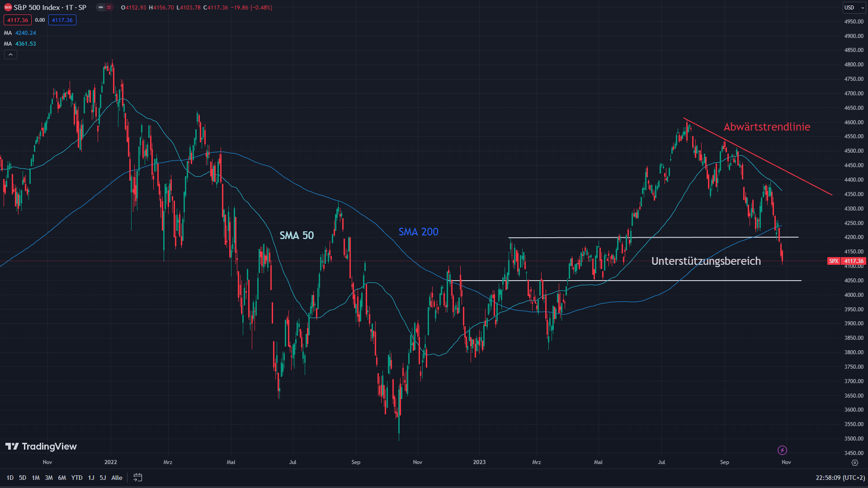Viewport: 868px width, 488px height.
Task: Open the USD currency dropdown
Action: click(x=854, y=7)
